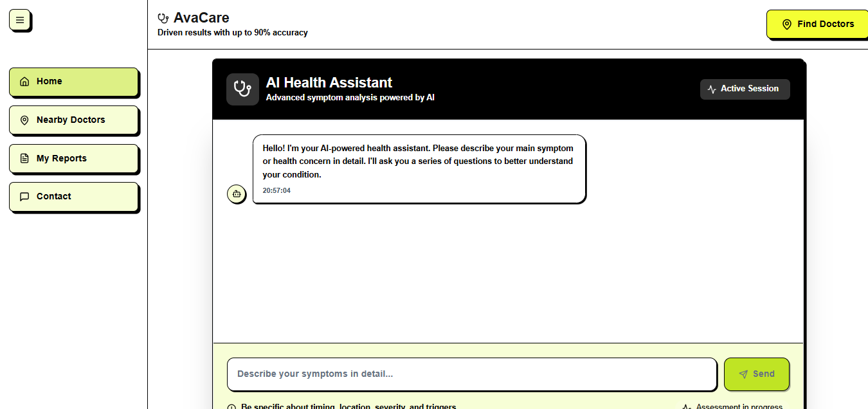The width and height of the screenshot is (868, 409).
Task: Open the Nearby Doctors page
Action: pyautogui.click(x=74, y=120)
